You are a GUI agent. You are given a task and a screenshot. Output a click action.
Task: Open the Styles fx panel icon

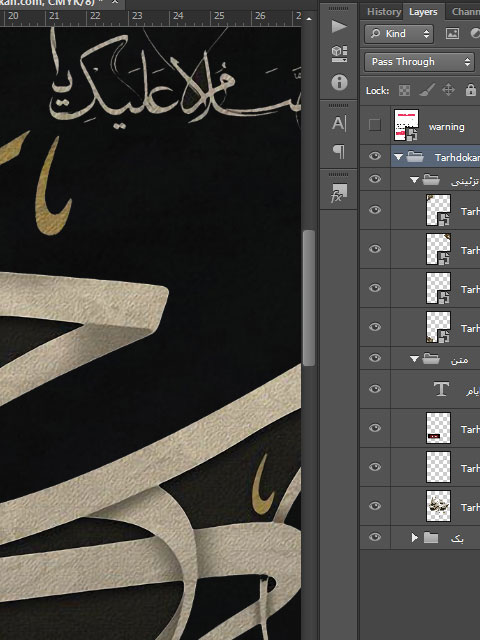click(339, 193)
